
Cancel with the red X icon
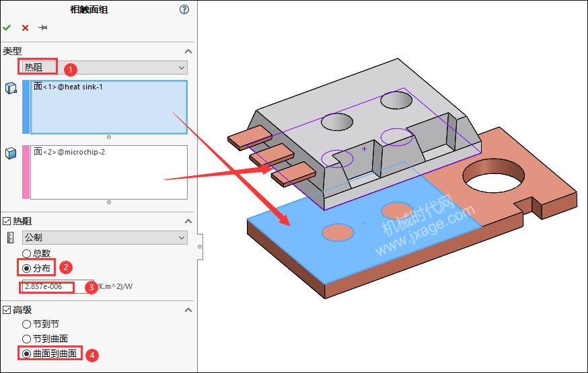[x=25, y=28]
